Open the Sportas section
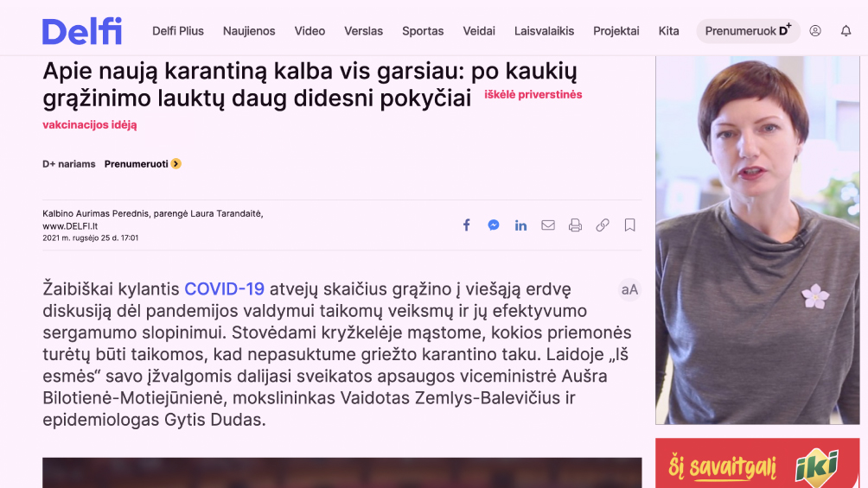 tap(423, 31)
